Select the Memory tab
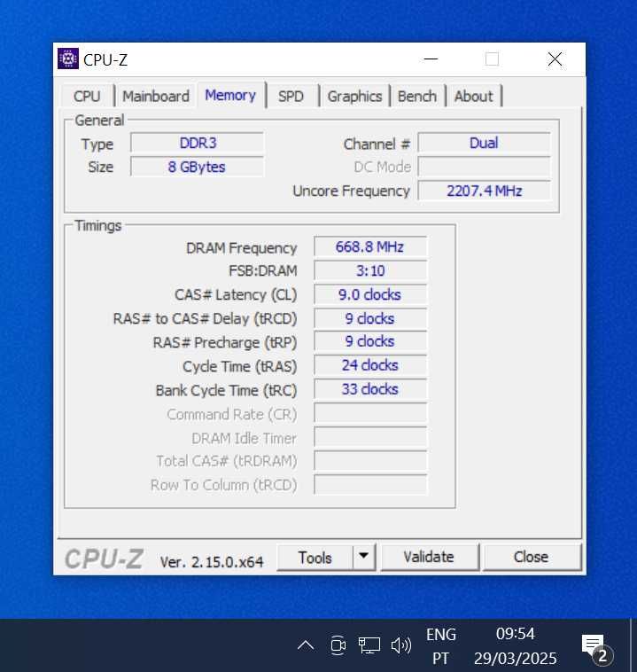The image size is (637, 672). [x=230, y=95]
